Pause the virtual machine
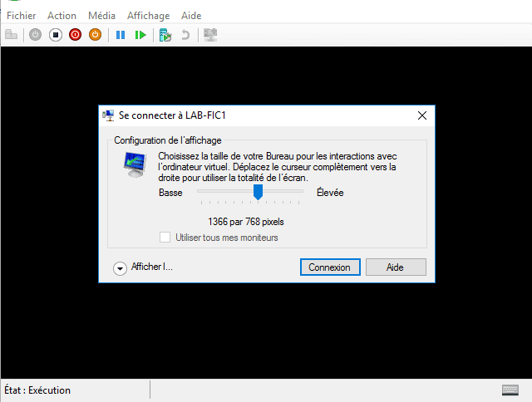532x402 pixels. (x=121, y=35)
